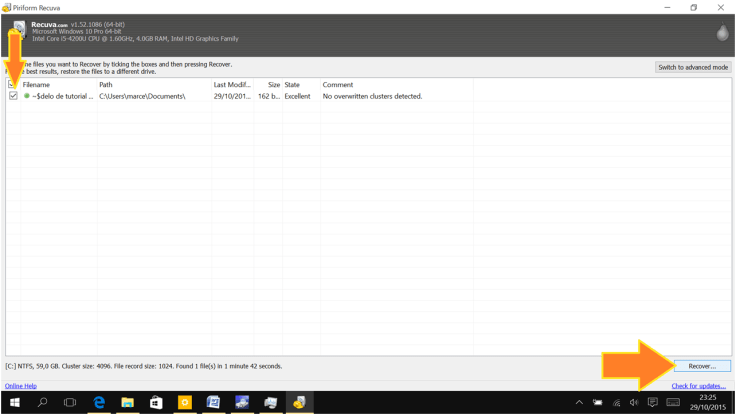This screenshot has height=415, width=736.
Task: Click the Piriform pear logo icon
Action: [x=722, y=34]
